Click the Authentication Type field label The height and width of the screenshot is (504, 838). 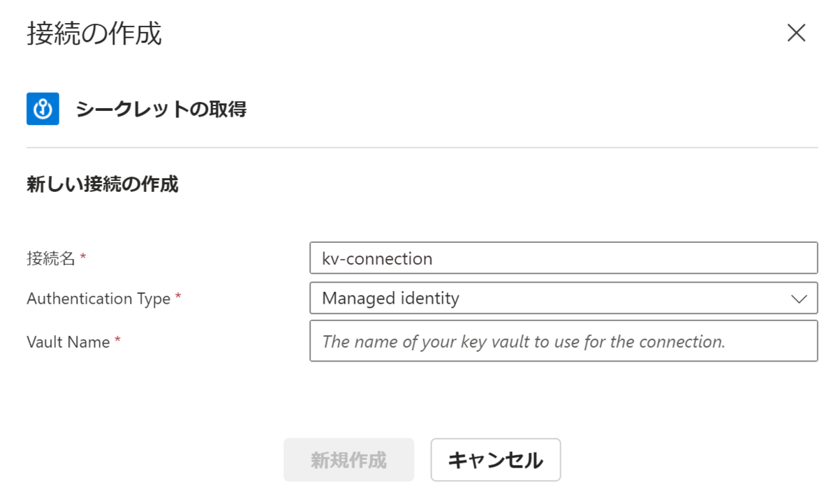point(98,298)
